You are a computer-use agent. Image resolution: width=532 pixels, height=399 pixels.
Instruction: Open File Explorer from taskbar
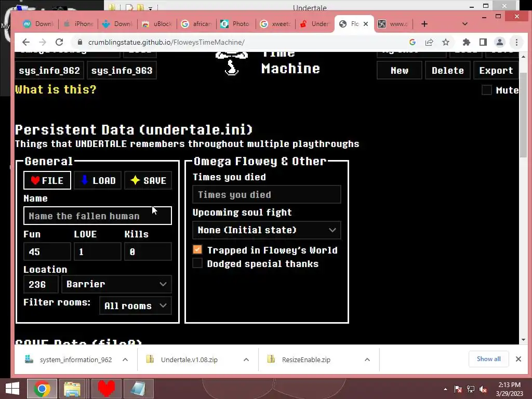pyautogui.click(x=72, y=389)
